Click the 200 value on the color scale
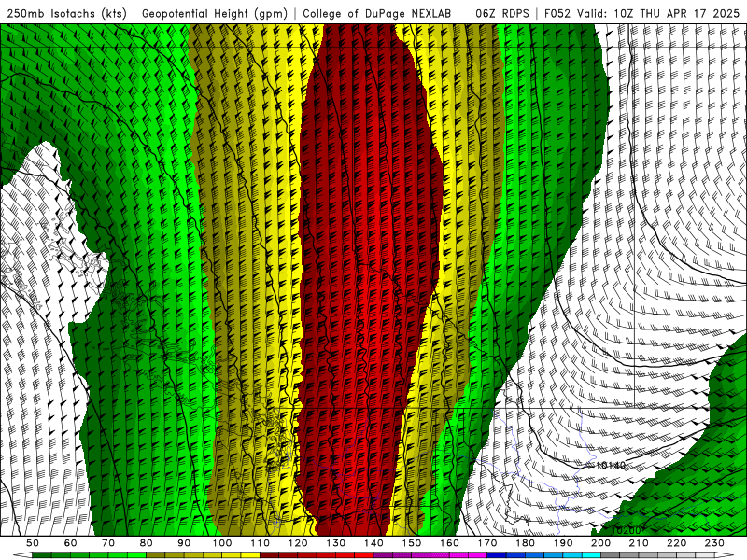The height and width of the screenshot is (560, 747). click(601, 543)
